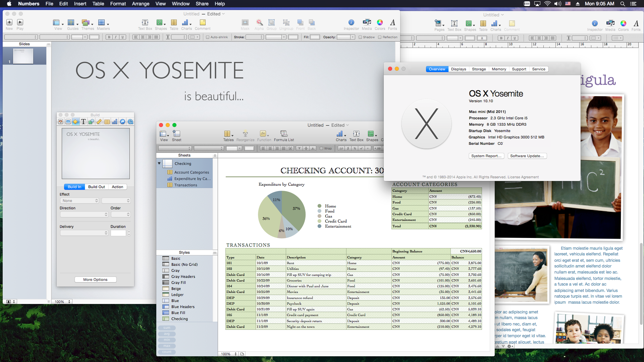Open Numbers zoom 100% dropdown
Screen dimensions: 644x362
point(229,354)
